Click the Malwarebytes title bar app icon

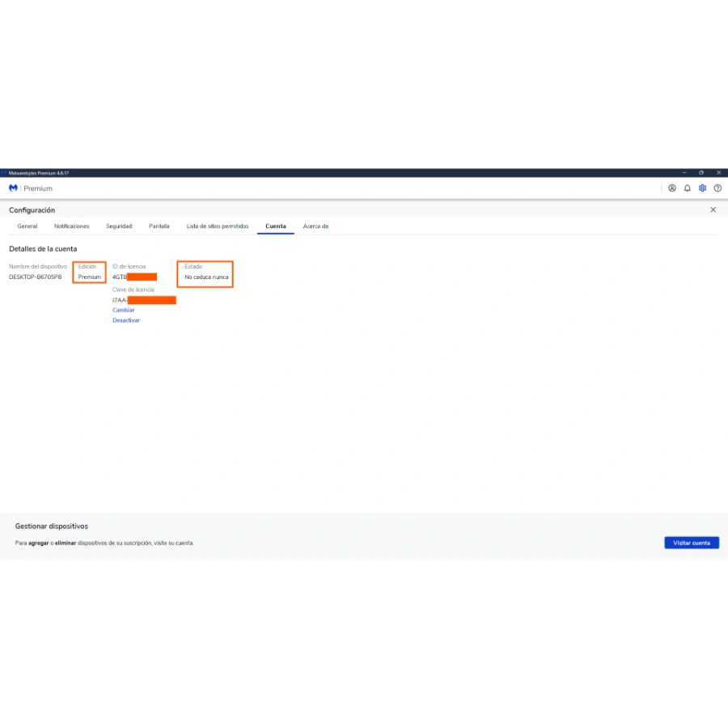[x=4, y=172]
